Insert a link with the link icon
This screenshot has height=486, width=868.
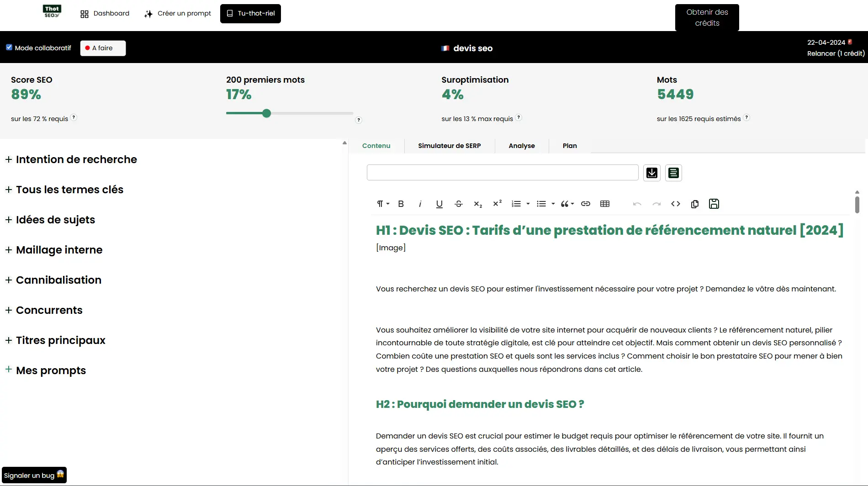pyautogui.click(x=585, y=204)
